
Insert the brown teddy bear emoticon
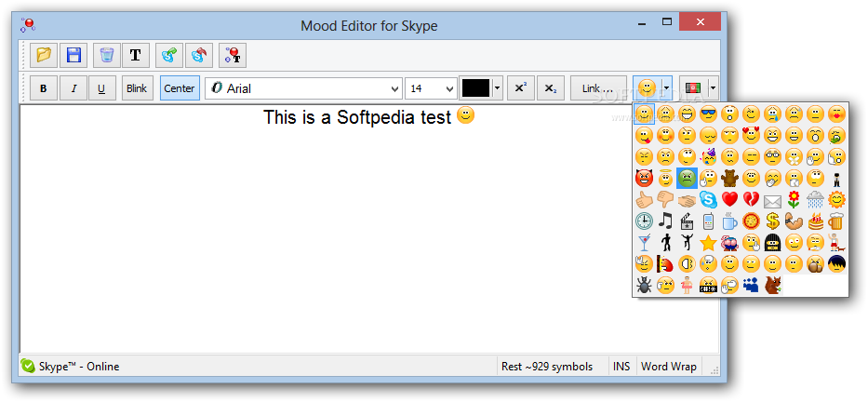click(729, 179)
